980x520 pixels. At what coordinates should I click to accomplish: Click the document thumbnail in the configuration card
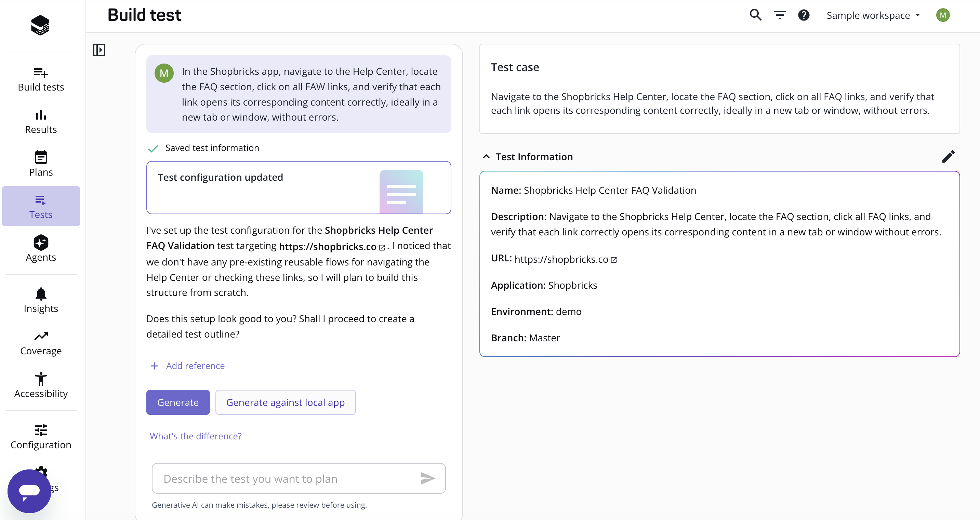[401, 192]
